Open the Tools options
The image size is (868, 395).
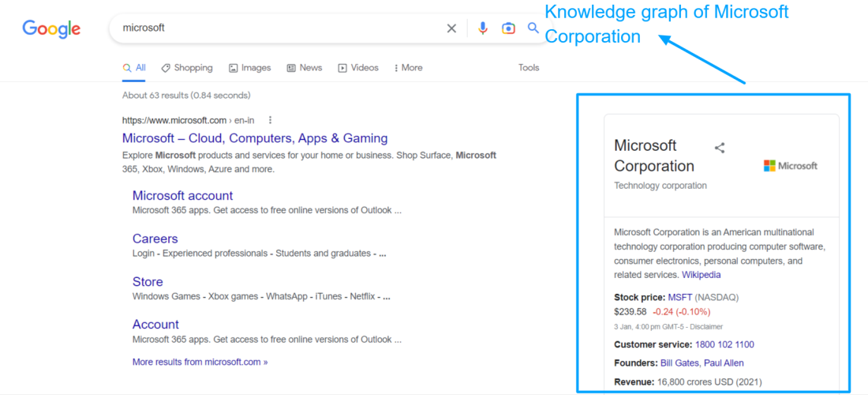pyautogui.click(x=529, y=68)
